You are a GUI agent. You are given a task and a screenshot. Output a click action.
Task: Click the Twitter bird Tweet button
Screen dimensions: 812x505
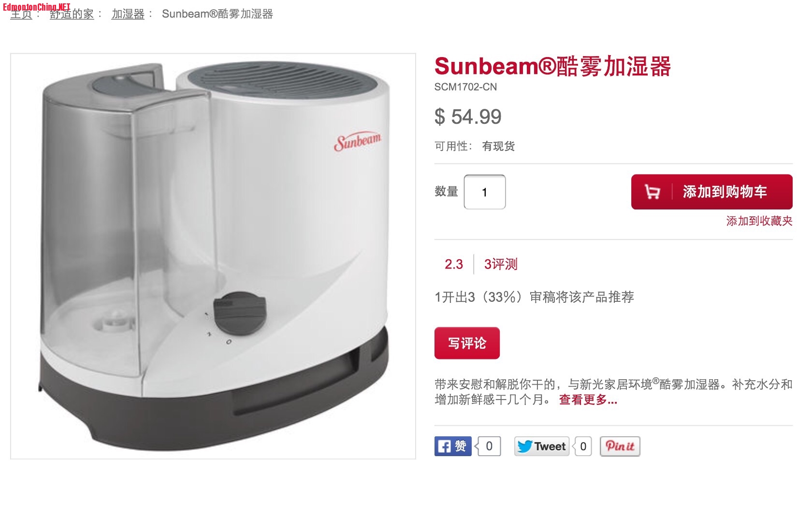(x=542, y=446)
